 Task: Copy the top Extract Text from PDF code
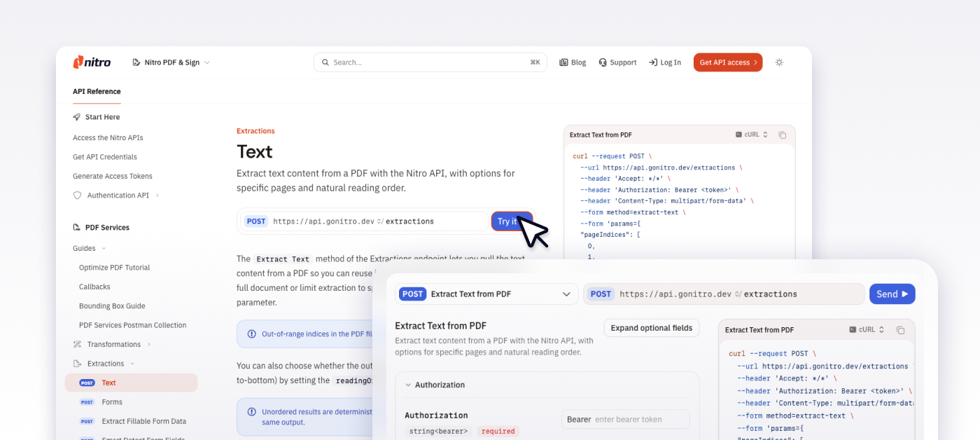(783, 135)
